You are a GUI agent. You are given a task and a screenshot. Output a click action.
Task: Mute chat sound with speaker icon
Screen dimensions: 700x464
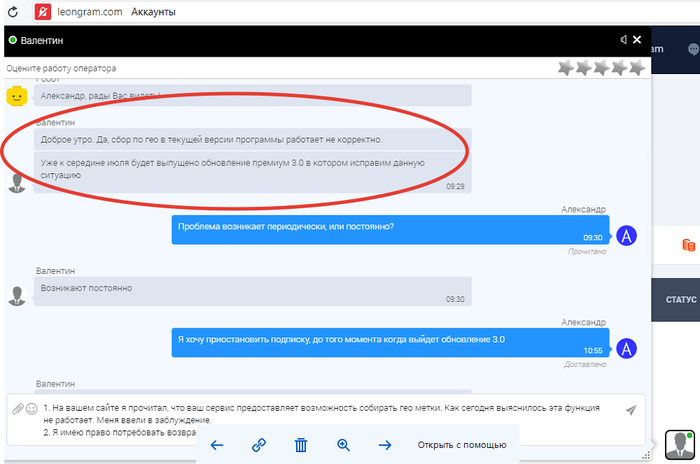[x=624, y=40]
